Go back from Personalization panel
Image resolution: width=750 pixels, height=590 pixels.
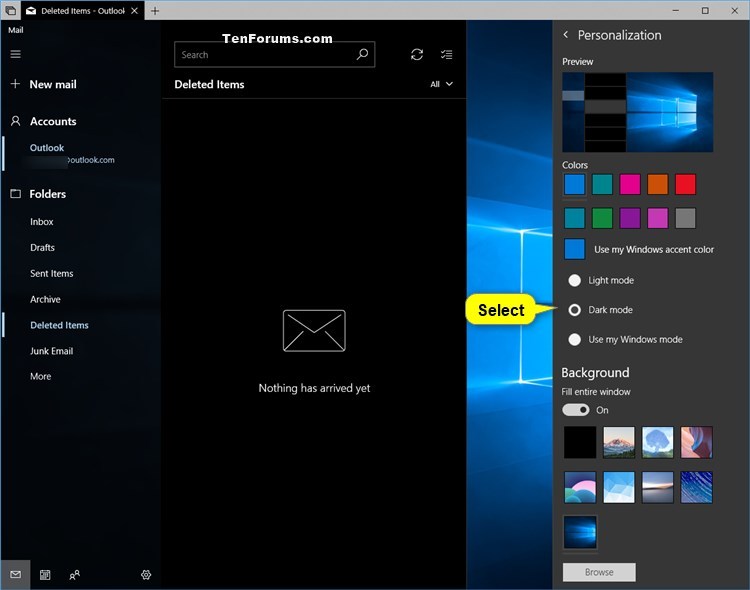(566, 34)
